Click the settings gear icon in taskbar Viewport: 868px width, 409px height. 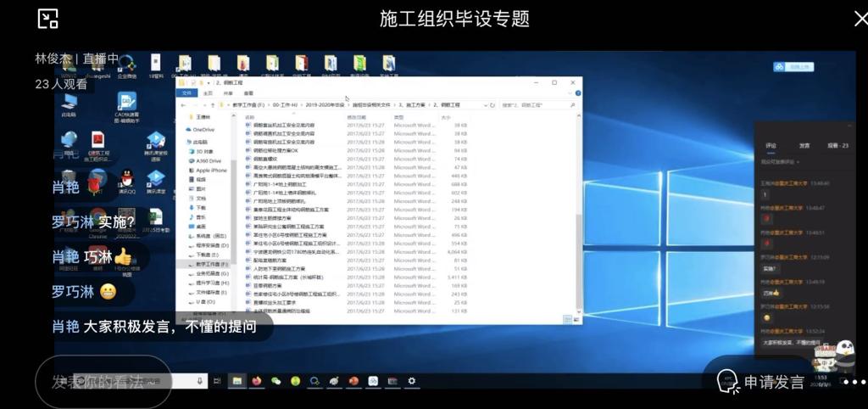tap(413, 381)
